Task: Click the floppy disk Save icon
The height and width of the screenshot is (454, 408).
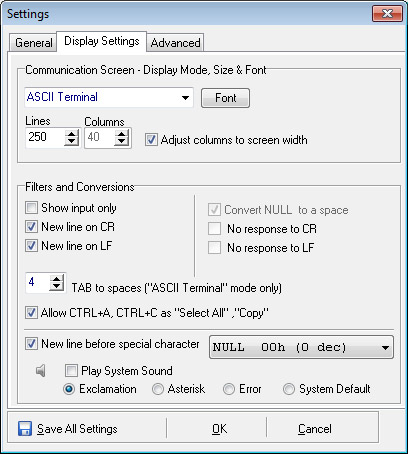Action: pos(25,428)
